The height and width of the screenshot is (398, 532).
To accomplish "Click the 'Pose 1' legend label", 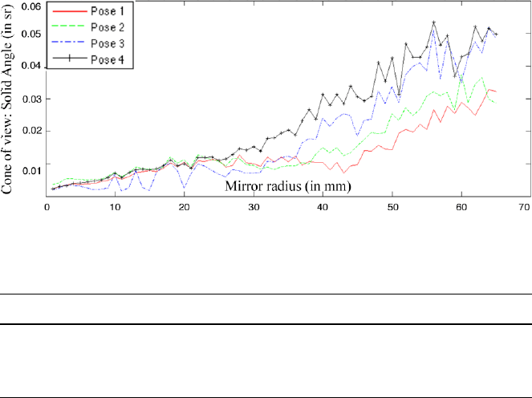I will pos(108,11).
